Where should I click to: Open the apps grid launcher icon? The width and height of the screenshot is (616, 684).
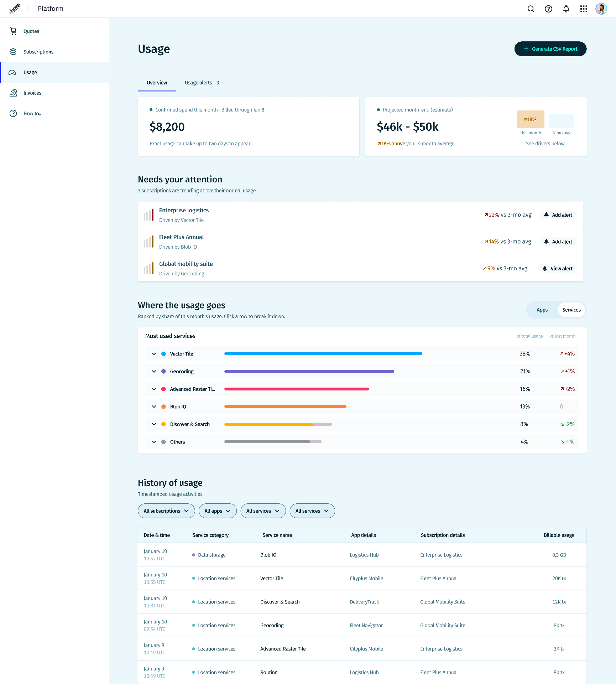click(584, 9)
